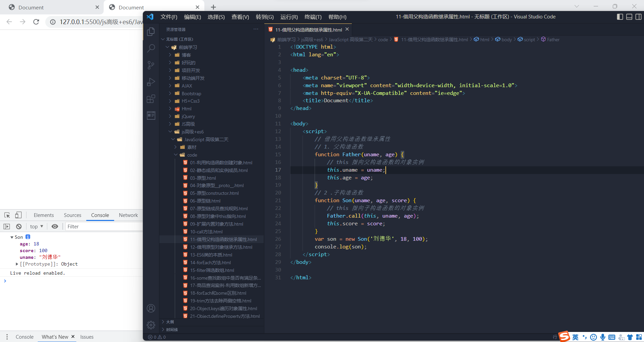Select Sogou voice input microphone in taskbar
The image size is (644, 342).
(x=603, y=337)
